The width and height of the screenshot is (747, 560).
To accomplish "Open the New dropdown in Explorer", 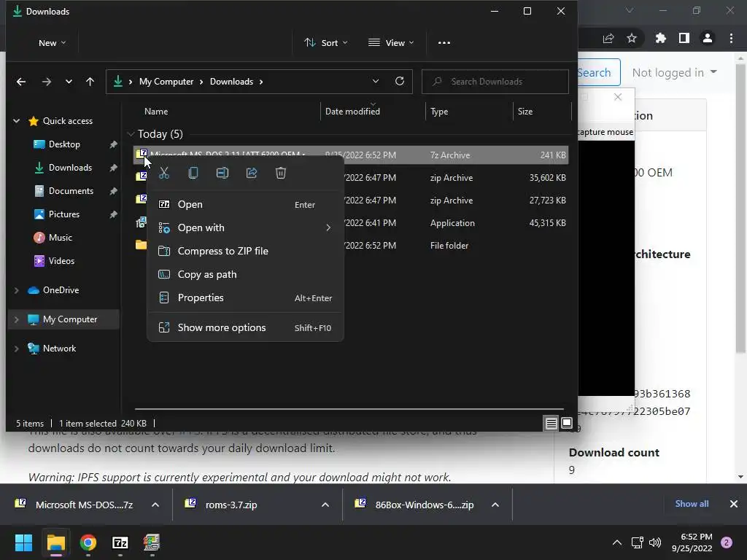I will point(52,43).
